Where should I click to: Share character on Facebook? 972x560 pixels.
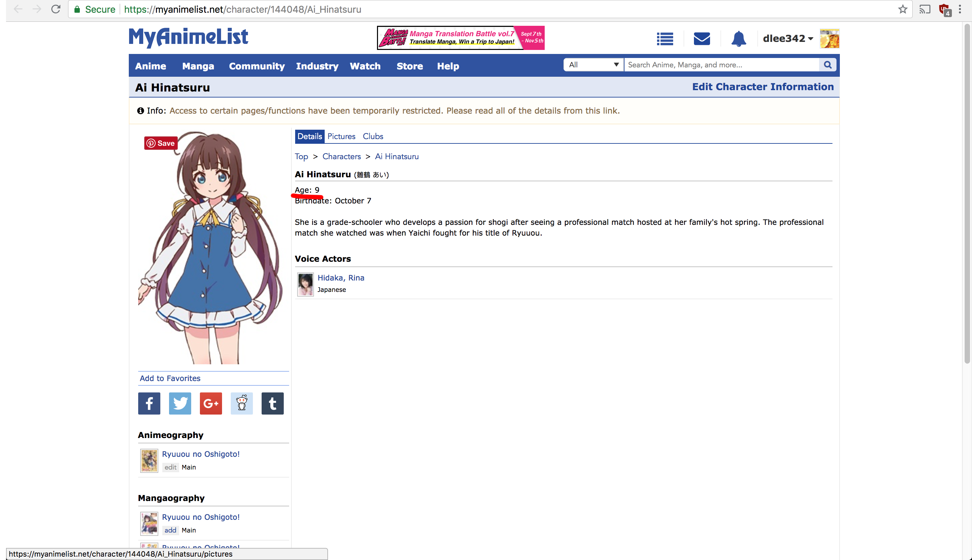pyautogui.click(x=149, y=403)
